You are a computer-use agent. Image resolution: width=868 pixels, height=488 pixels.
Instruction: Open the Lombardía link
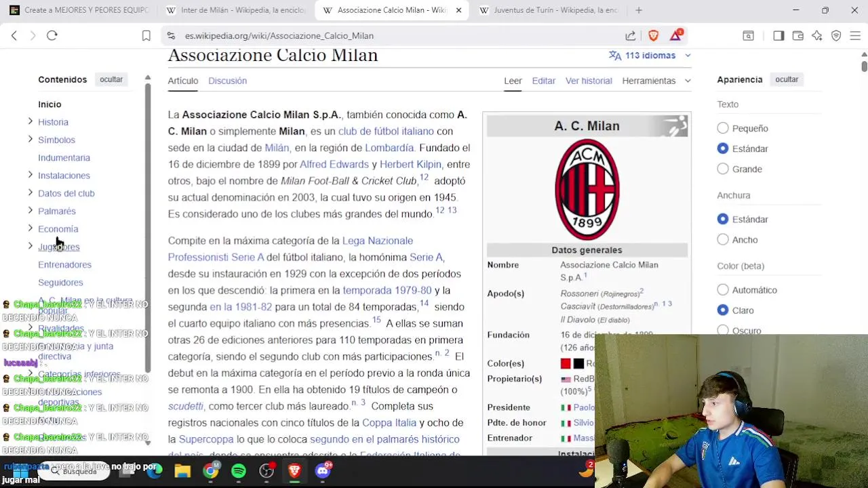pyautogui.click(x=389, y=148)
